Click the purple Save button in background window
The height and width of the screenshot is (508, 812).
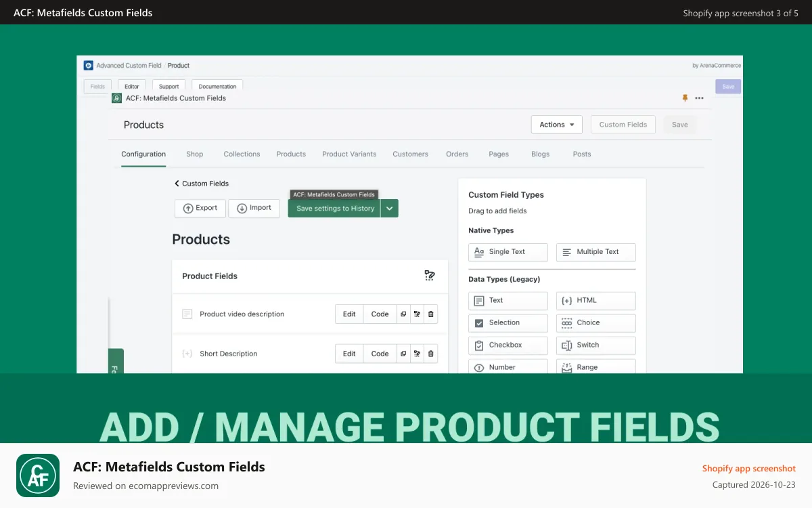click(728, 87)
